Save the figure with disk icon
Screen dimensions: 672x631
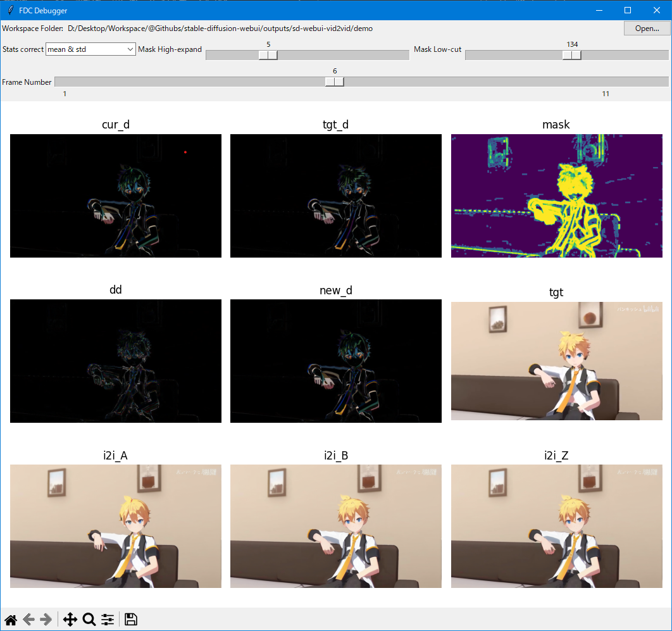pyautogui.click(x=131, y=620)
